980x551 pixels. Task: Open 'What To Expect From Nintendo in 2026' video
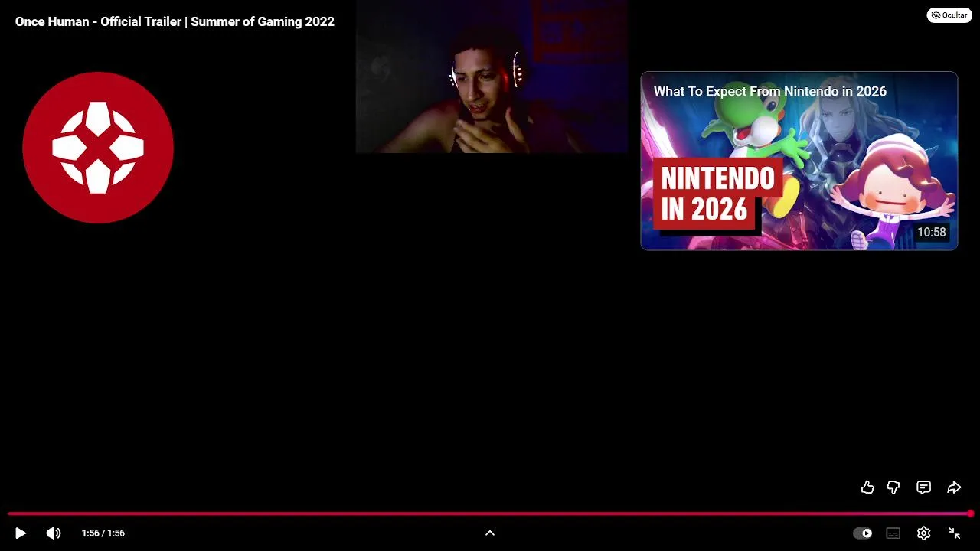(799, 161)
